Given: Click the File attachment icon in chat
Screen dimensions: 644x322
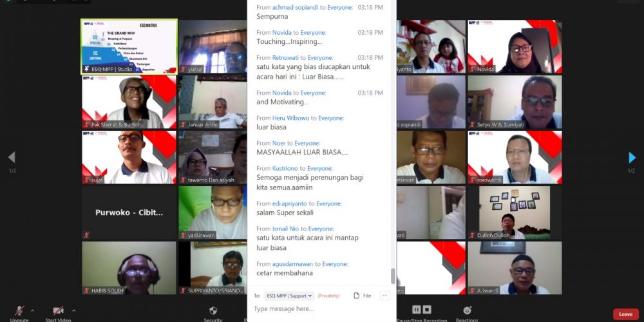Looking at the screenshot, I should pyautogui.click(x=362, y=296).
